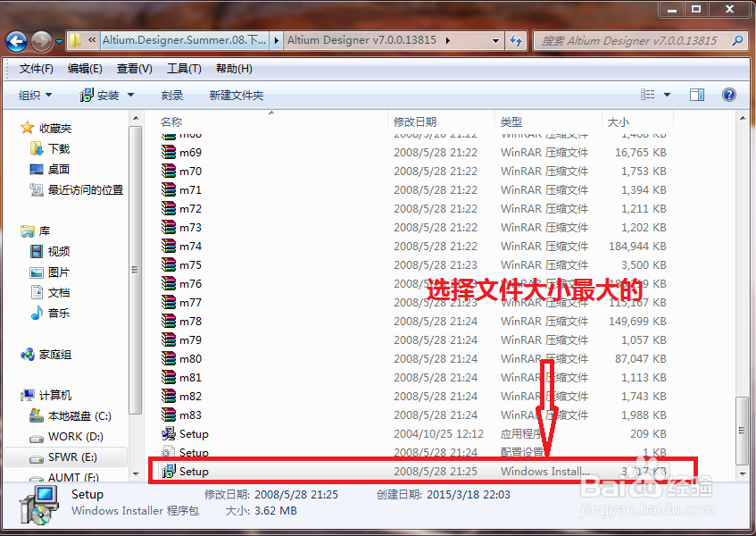Screen dimensions: 756x536
Task: Select the m78 archive icon
Action: [x=169, y=322]
